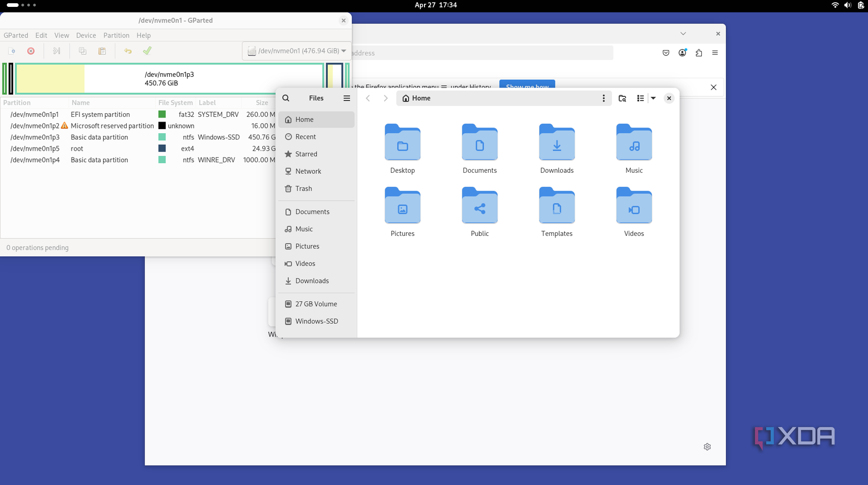Toggle list view in the Files window
Screen dimensions: 868x485
click(x=640, y=98)
